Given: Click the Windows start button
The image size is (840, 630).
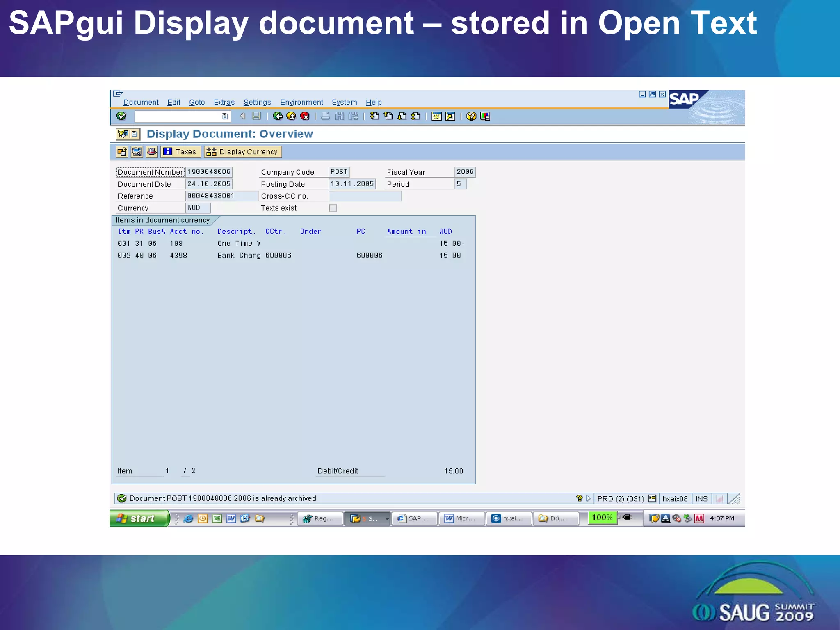Looking at the screenshot, I should (139, 518).
